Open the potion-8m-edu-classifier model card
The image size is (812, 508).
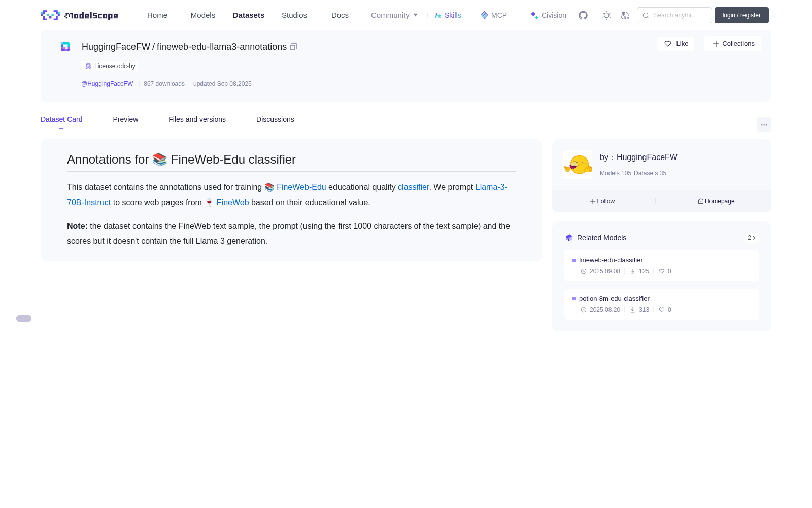pos(662,304)
